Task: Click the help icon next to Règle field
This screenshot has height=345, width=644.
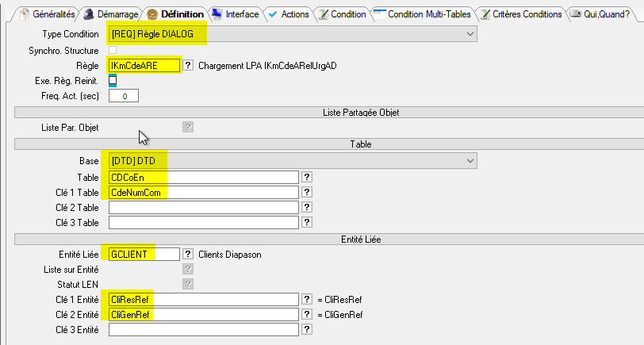Action: [x=188, y=66]
